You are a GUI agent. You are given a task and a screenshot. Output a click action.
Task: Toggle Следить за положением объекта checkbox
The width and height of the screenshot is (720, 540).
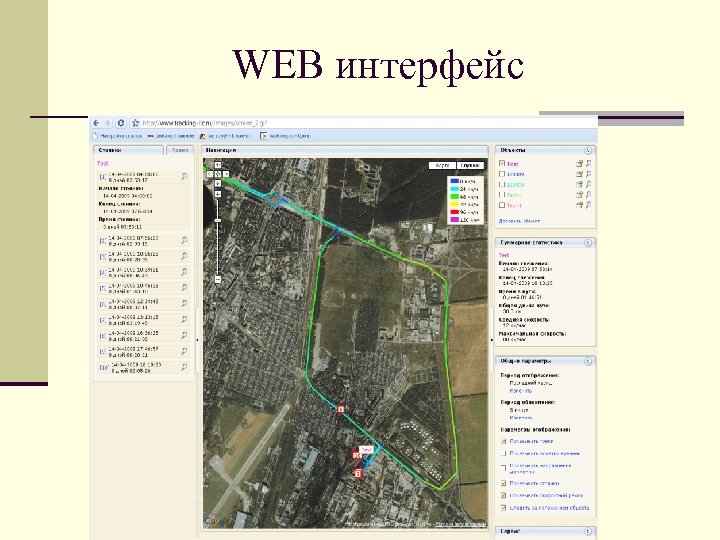point(503,508)
